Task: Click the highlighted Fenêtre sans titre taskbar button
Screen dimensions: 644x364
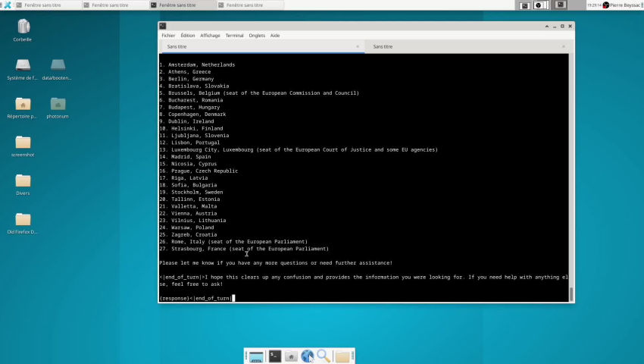Action: pyautogui.click(x=182, y=5)
